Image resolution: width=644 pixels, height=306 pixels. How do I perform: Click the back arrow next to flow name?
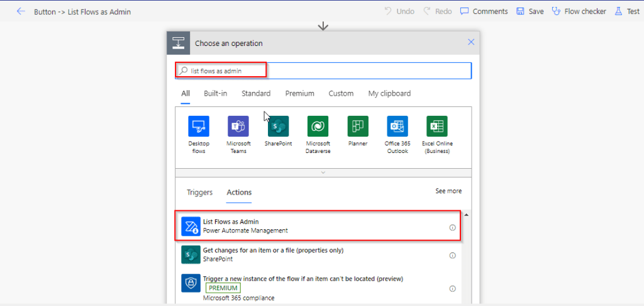(x=21, y=11)
